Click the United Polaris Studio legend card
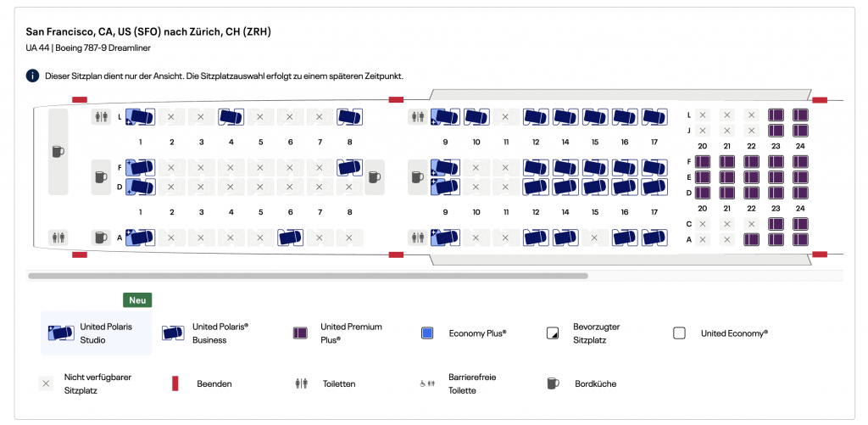Screen dimensions: 868x425 pyautogui.click(x=97, y=333)
